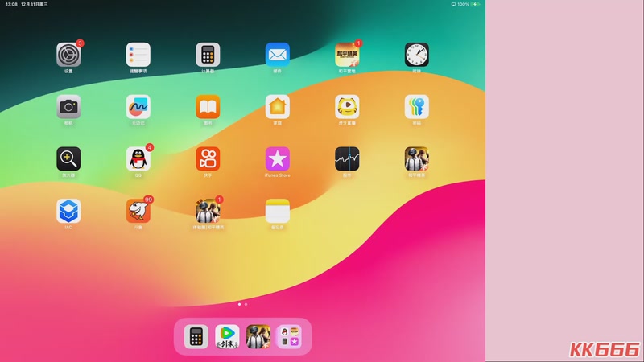Open Calculator on the home screen grid
644x362 pixels.
point(208,55)
